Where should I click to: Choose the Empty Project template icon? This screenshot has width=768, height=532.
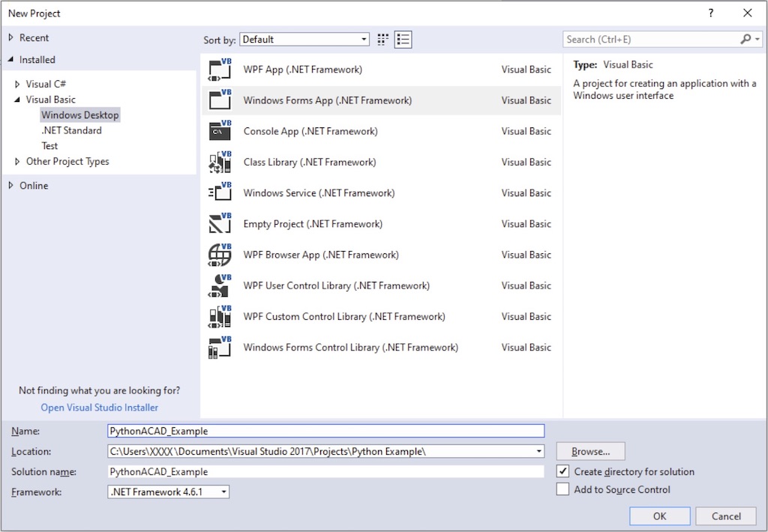click(x=220, y=224)
